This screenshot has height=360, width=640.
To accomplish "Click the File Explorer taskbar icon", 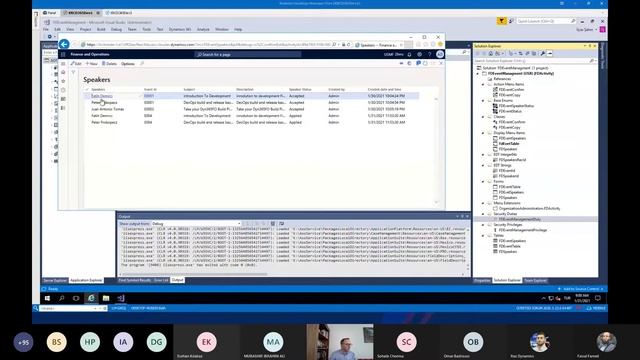I will [x=106, y=298].
